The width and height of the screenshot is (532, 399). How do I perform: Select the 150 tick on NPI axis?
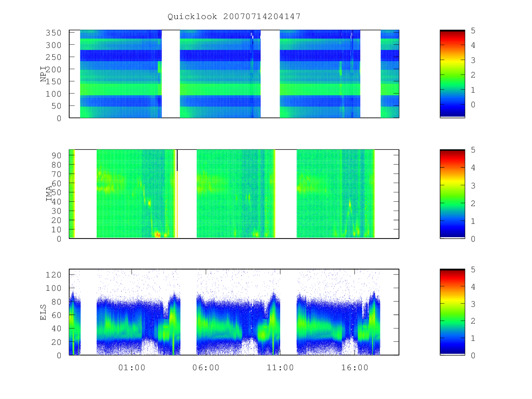tap(53, 82)
